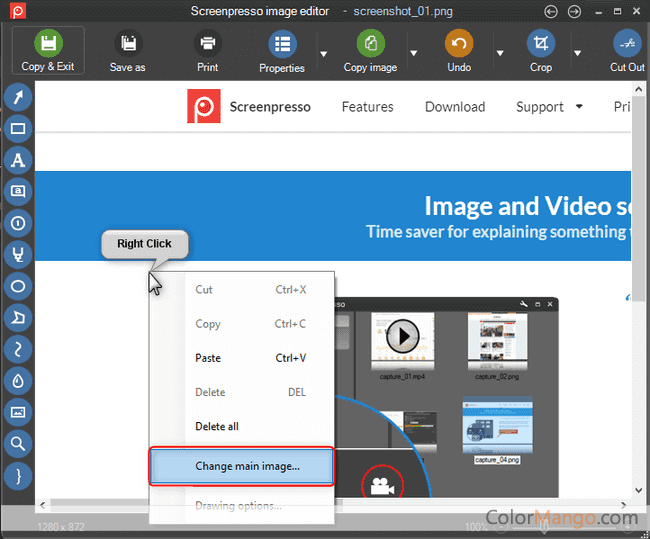The width and height of the screenshot is (650, 539).
Task: Open the dropdown arrow beside Copy image
Action: [413, 53]
